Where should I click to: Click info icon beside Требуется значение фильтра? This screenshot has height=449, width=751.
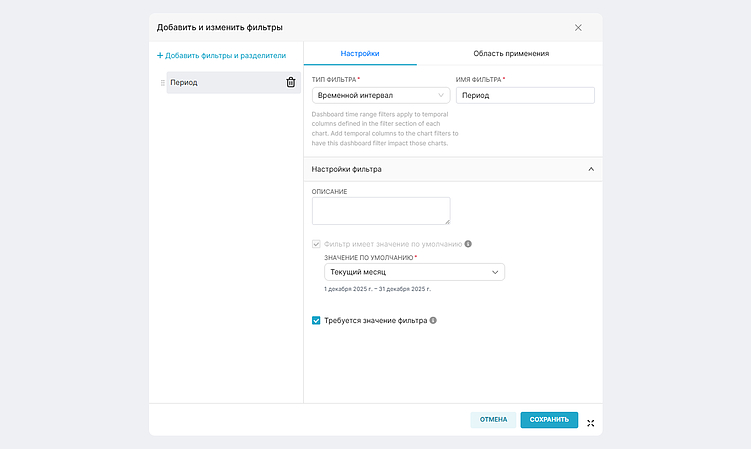click(433, 321)
